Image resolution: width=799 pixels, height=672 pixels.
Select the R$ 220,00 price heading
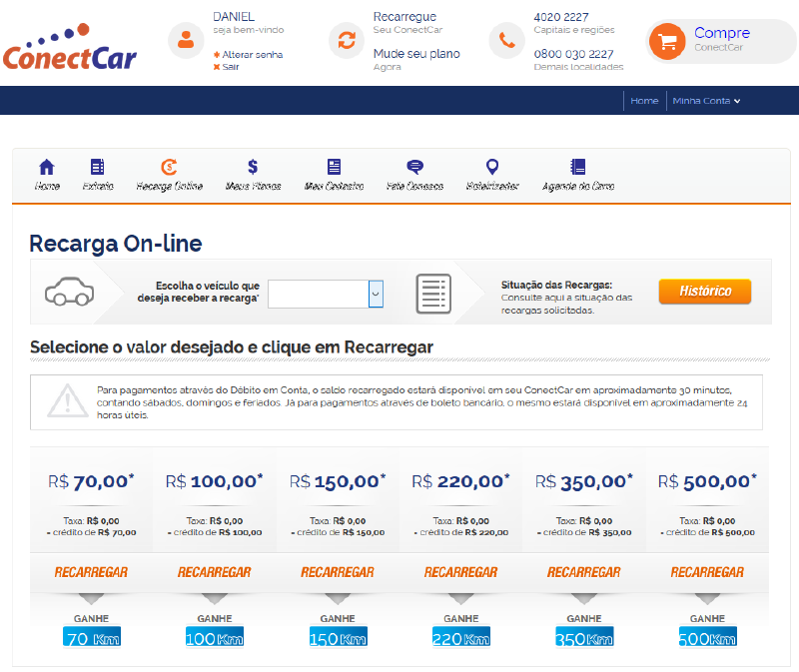[x=460, y=481]
